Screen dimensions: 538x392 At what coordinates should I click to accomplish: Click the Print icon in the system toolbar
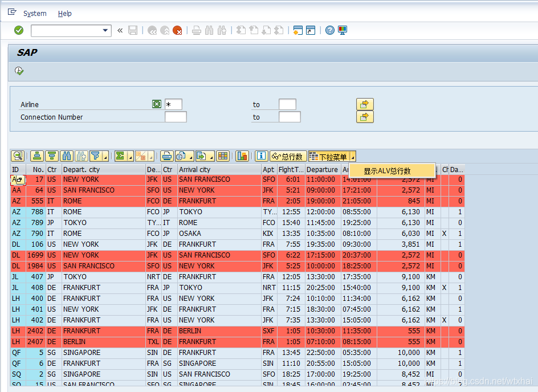pos(197,31)
